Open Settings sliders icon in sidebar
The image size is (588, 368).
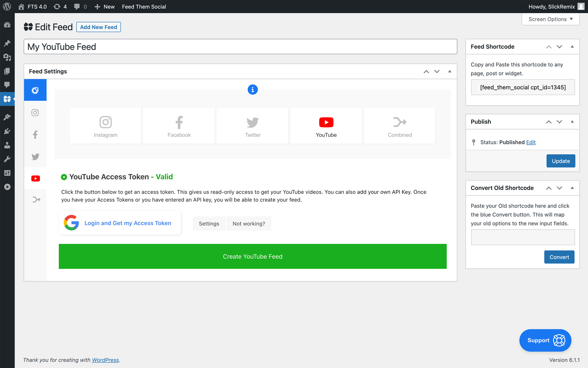click(7, 173)
